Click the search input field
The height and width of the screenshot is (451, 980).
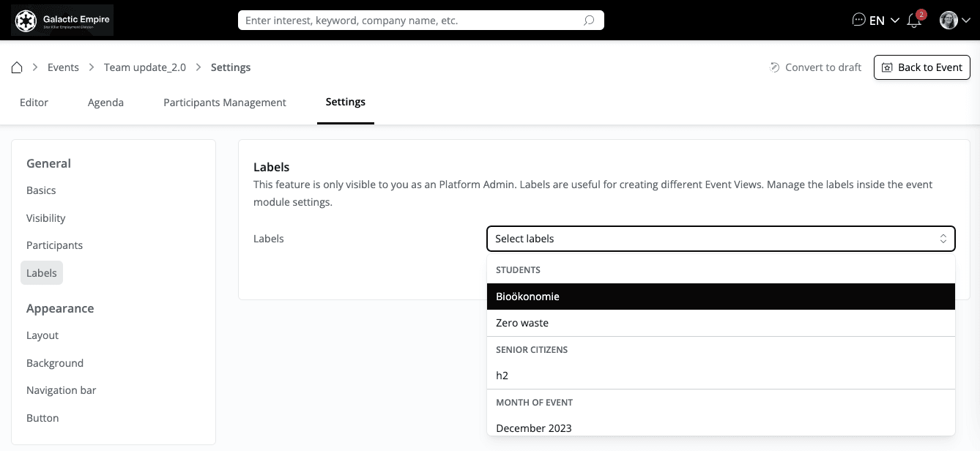[410, 20]
